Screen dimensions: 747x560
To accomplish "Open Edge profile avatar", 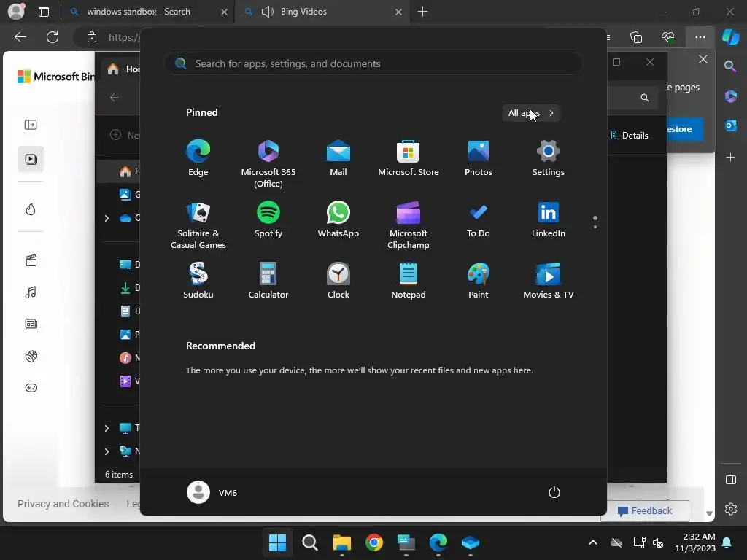I will pos(16,12).
